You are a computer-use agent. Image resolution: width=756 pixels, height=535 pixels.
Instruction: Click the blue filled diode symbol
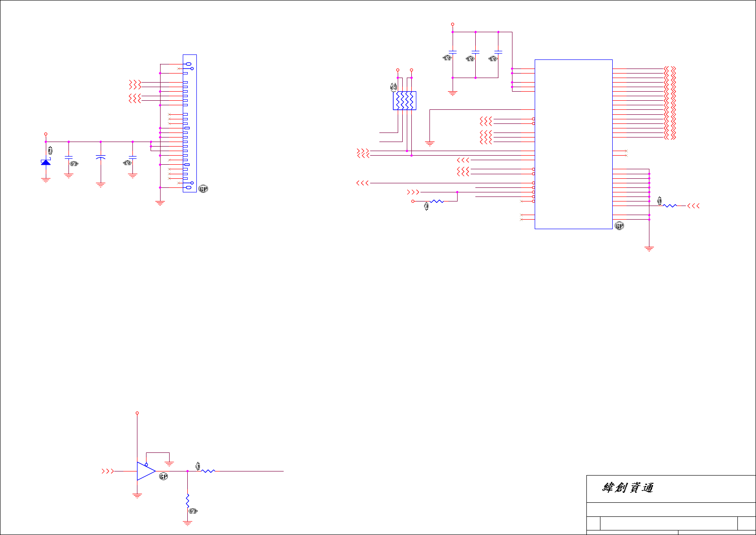tap(46, 162)
